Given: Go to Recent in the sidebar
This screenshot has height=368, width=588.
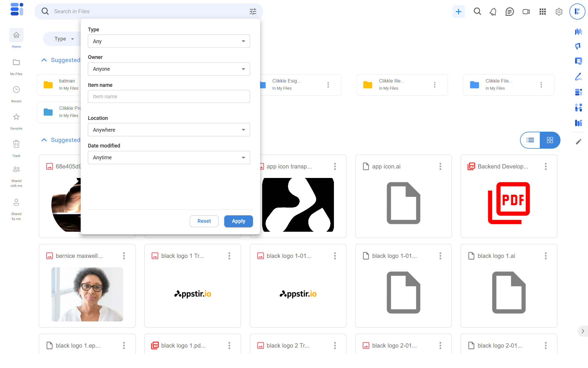Looking at the screenshot, I should [x=16, y=93].
